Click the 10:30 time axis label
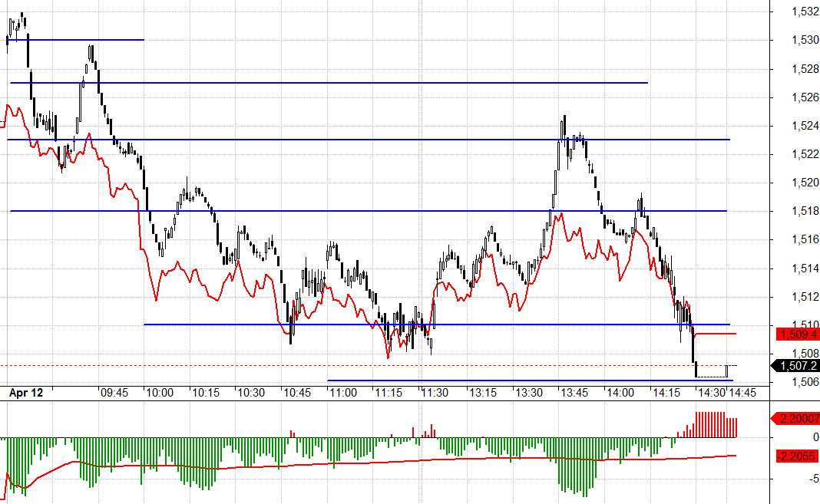820x504 pixels. [x=251, y=392]
